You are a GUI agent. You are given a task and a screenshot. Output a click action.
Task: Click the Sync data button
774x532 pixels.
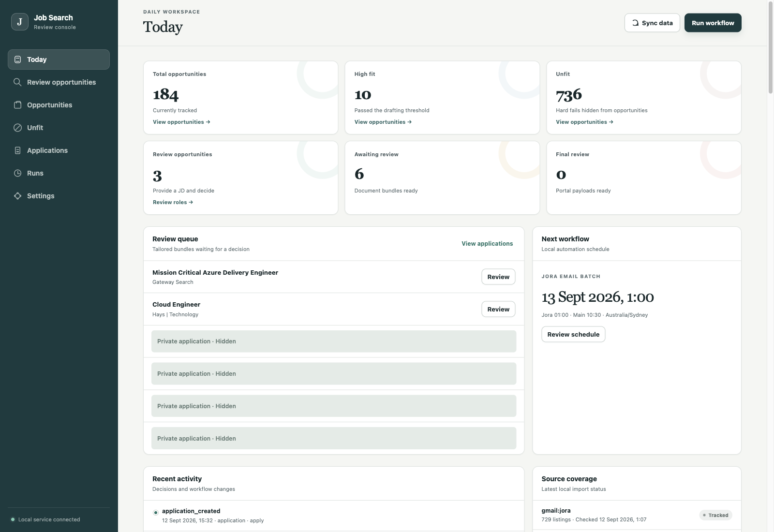point(652,23)
